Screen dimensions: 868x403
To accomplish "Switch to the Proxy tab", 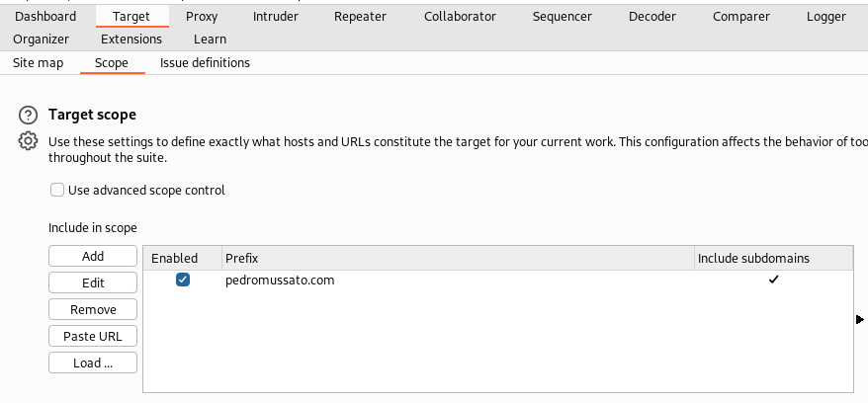I will click(x=202, y=16).
